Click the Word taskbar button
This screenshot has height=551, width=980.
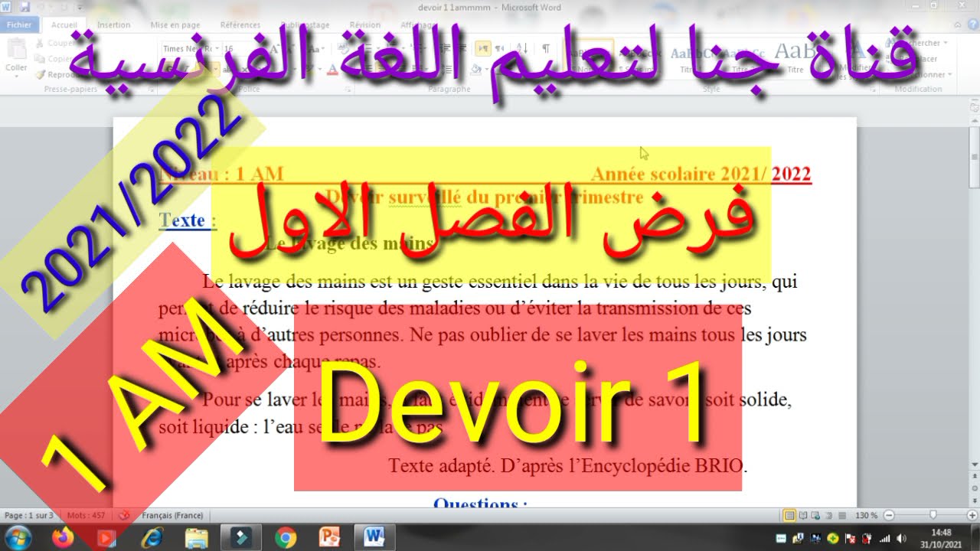click(375, 537)
